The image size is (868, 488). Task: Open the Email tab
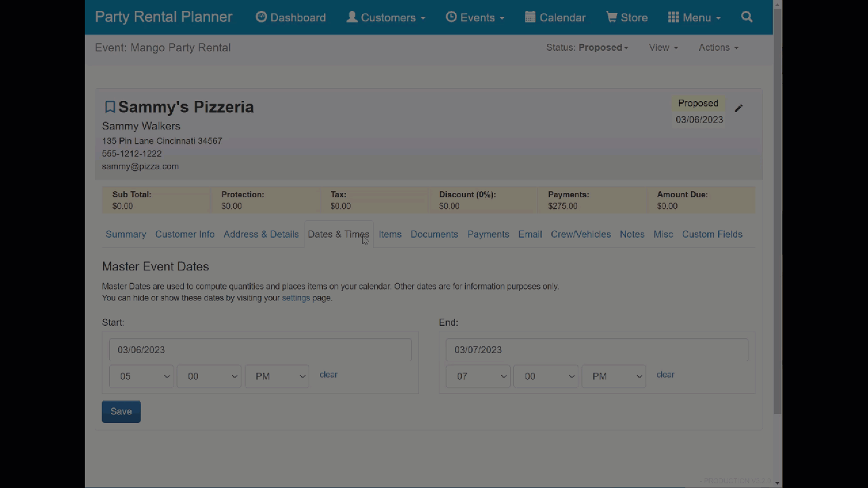coord(530,235)
